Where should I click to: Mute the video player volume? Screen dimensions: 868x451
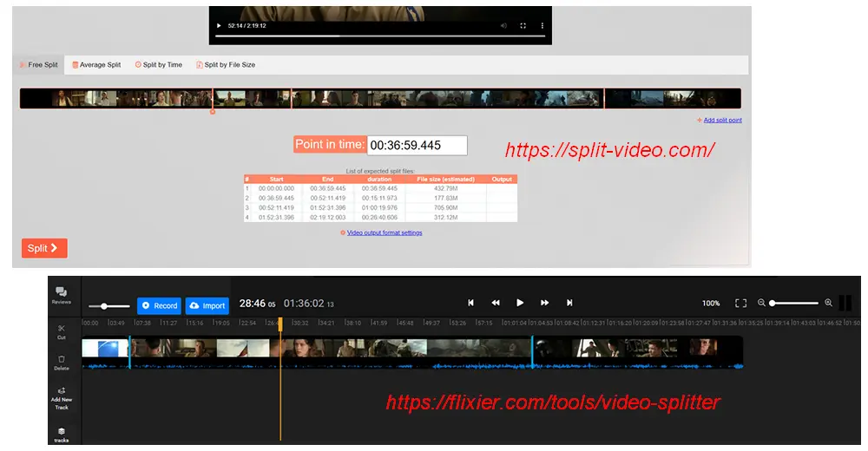(x=503, y=26)
